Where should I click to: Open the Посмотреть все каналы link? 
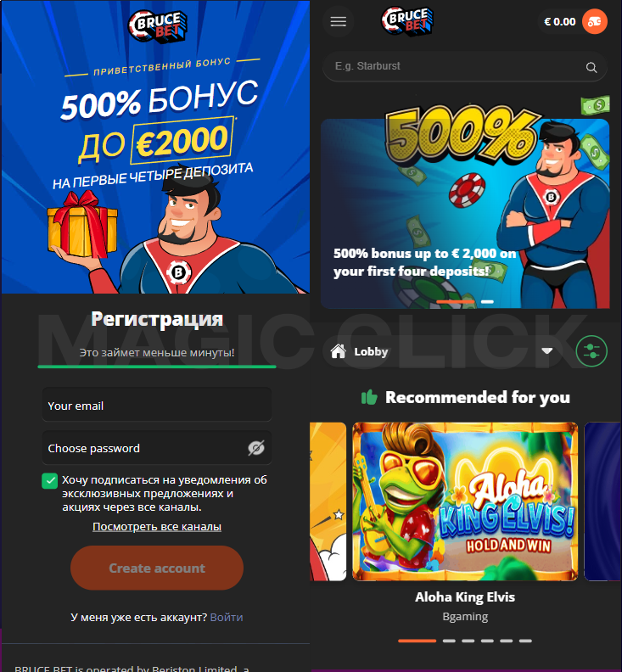tap(157, 526)
